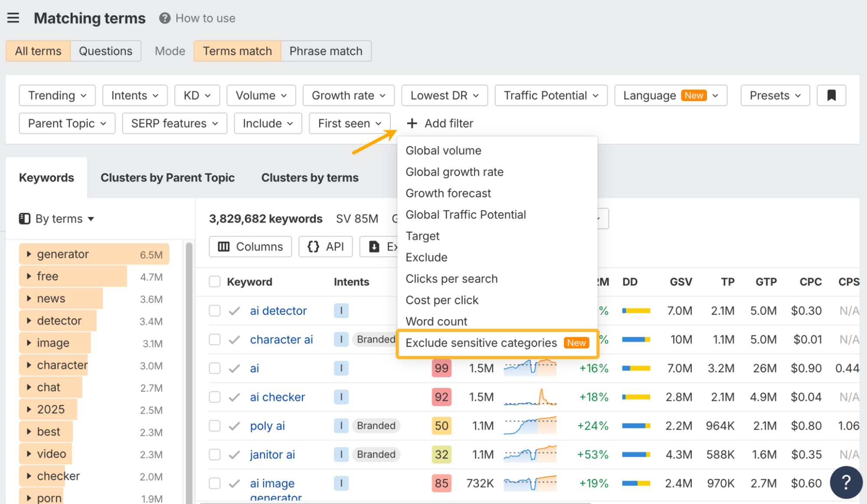Toggle the select-all Keyword header checkbox
867x504 pixels.
pyautogui.click(x=215, y=282)
